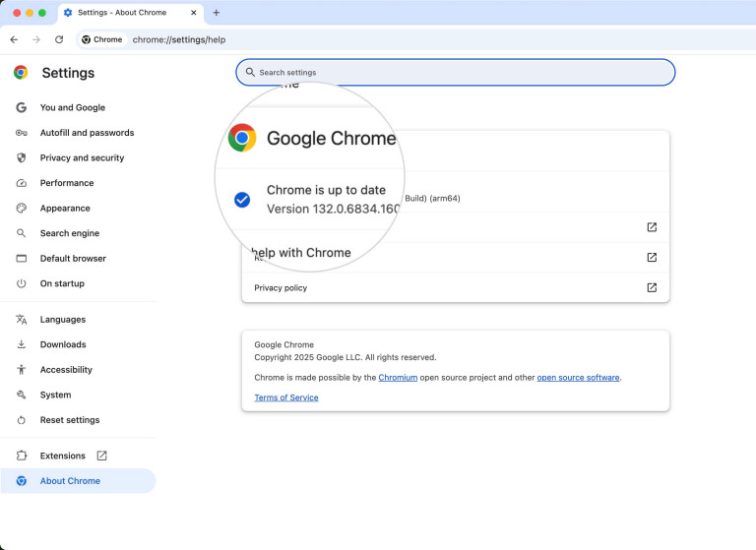This screenshot has width=756, height=550.
Task: Open Appearance settings
Action: tap(65, 209)
